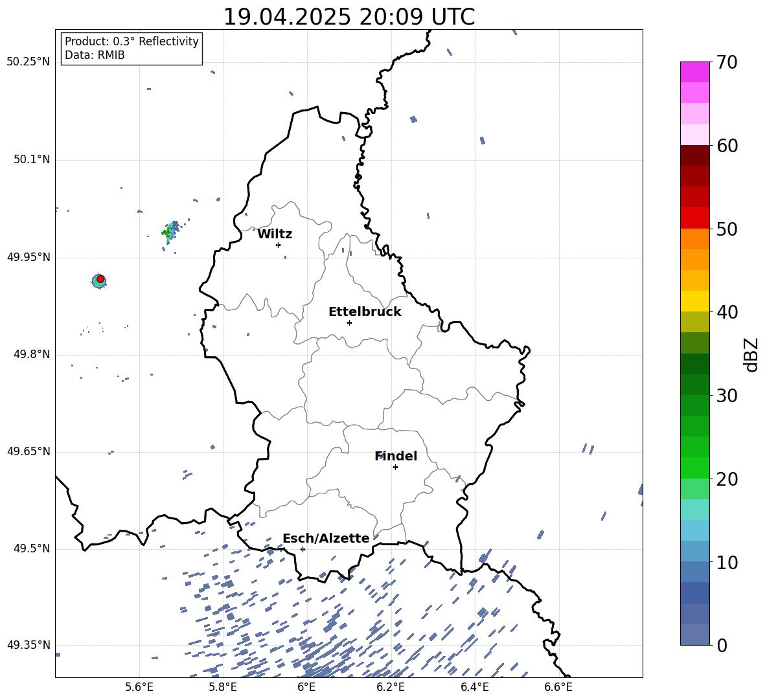Click the dBZ colorbar axis label

point(751,354)
